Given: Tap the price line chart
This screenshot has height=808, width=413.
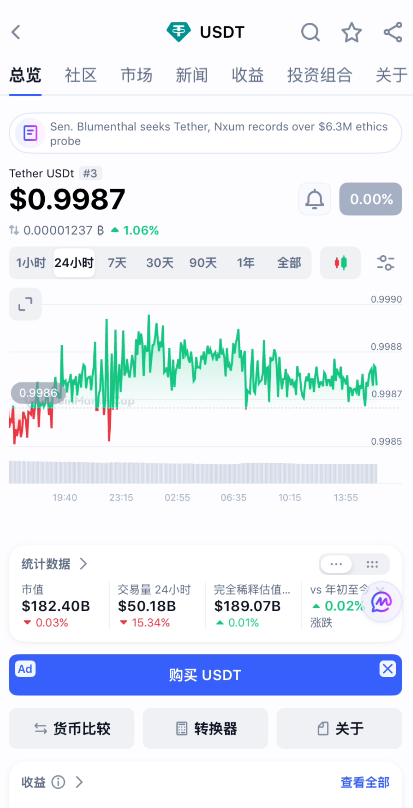Looking at the screenshot, I should (x=193, y=379).
